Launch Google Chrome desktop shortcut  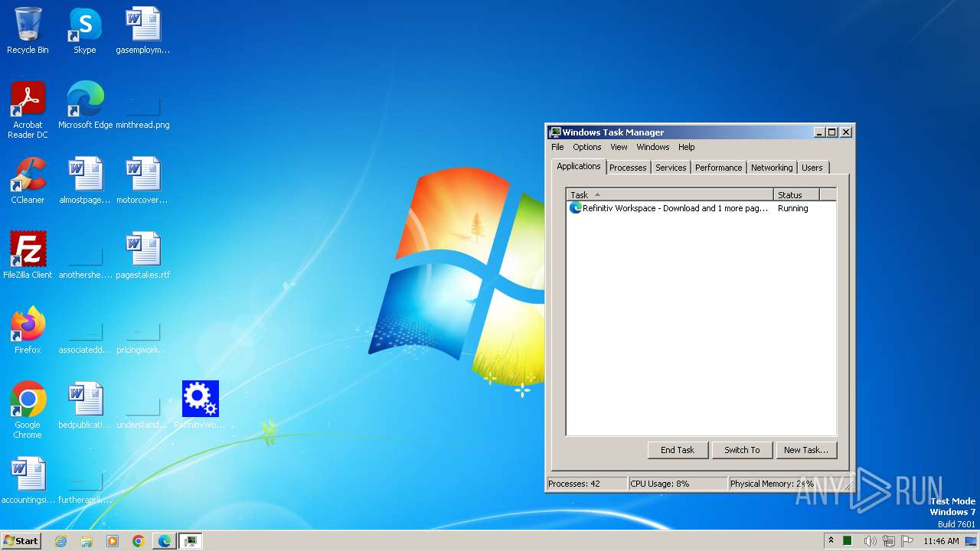(x=28, y=409)
